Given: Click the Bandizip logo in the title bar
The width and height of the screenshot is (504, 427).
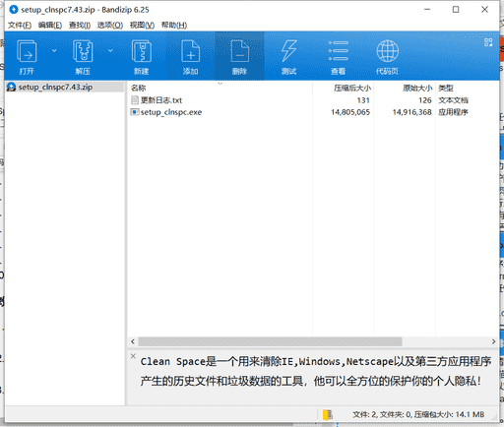Looking at the screenshot, I should coord(14,10).
